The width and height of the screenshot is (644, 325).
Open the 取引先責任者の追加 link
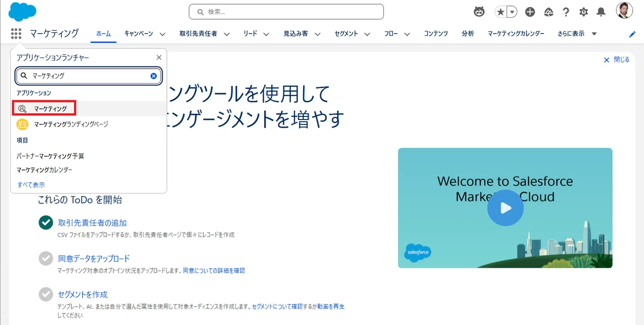(92, 223)
